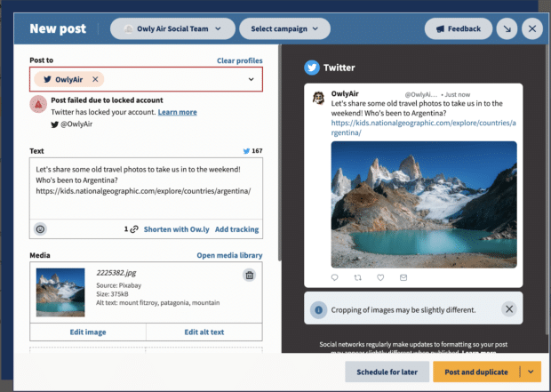Click the heart like icon in preview

tap(380, 277)
